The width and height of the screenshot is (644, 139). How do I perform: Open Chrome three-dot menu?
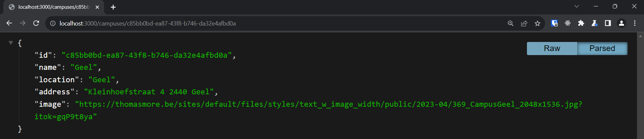tap(635, 23)
